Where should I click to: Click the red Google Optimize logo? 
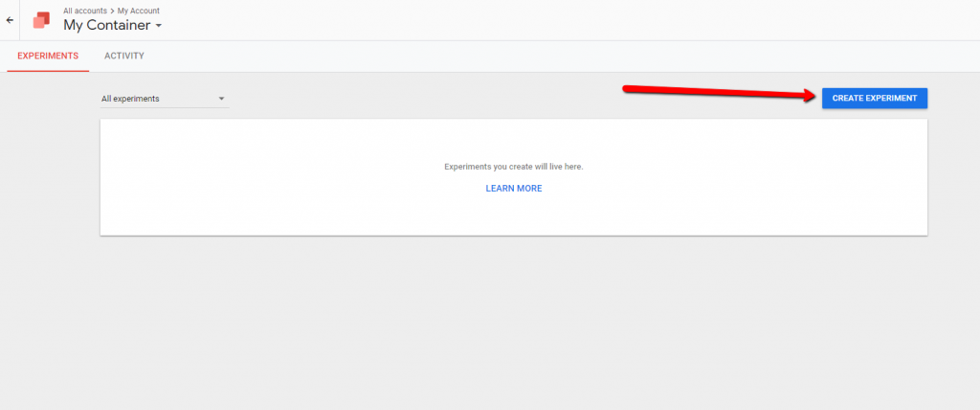pos(41,20)
